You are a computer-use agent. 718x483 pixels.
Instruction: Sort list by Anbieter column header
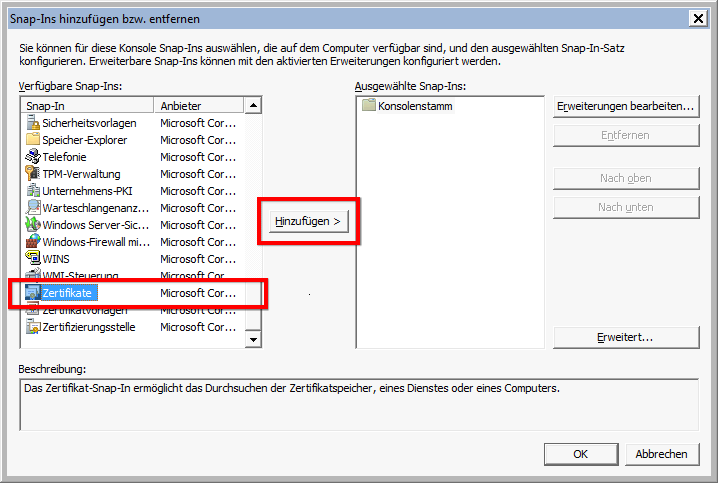coord(198,106)
